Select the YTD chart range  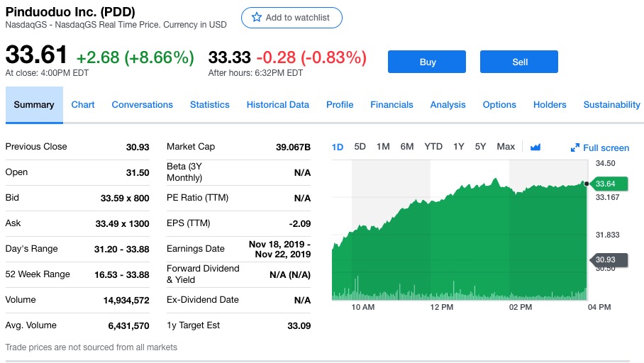(433, 147)
